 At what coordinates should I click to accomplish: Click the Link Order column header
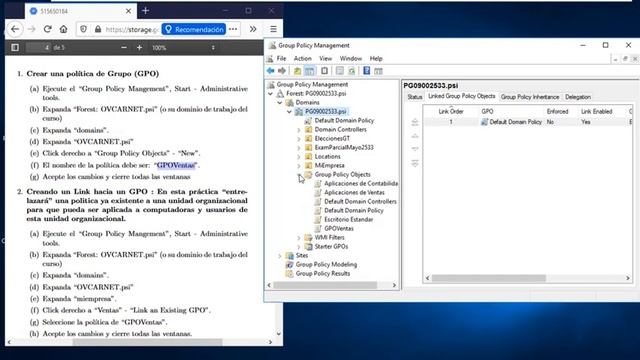click(451, 111)
